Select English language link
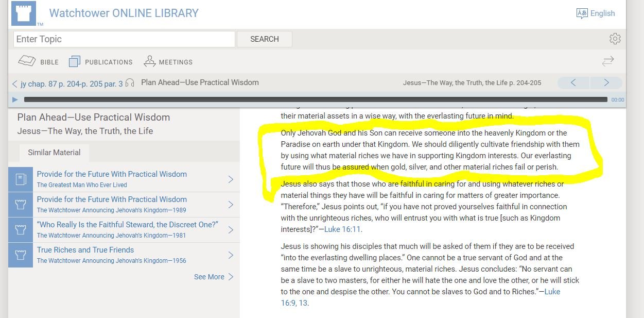The height and width of the screenshot is (318, 644). [x=602, y=13]
